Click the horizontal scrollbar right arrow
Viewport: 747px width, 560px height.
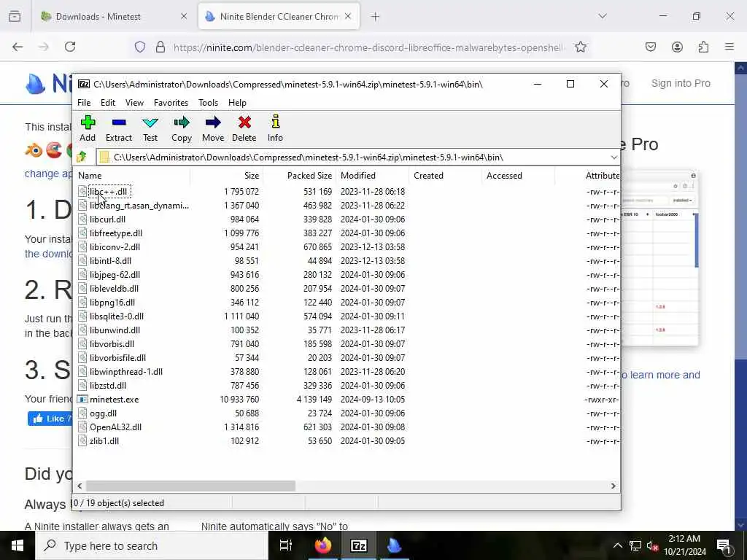[x=613, y=486]
